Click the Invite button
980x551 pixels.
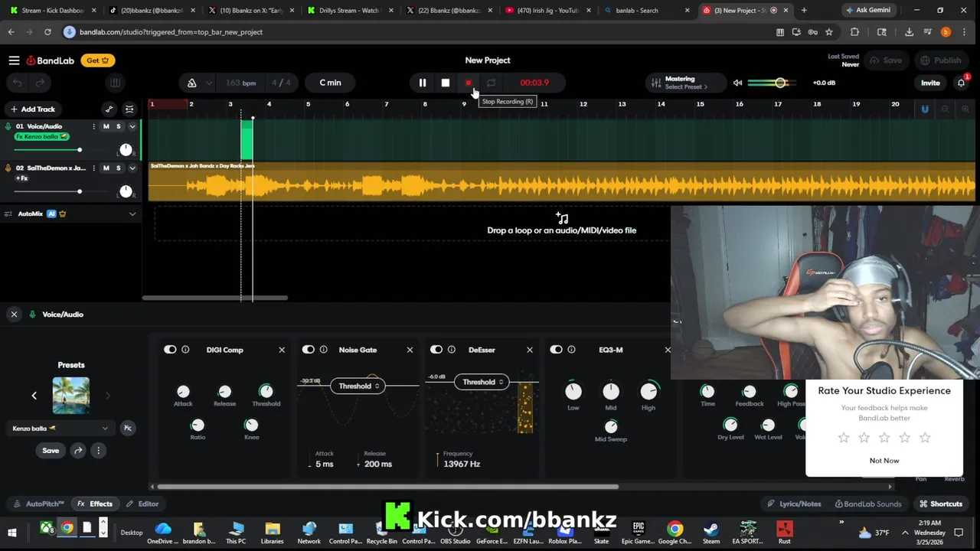pos(930,83)
